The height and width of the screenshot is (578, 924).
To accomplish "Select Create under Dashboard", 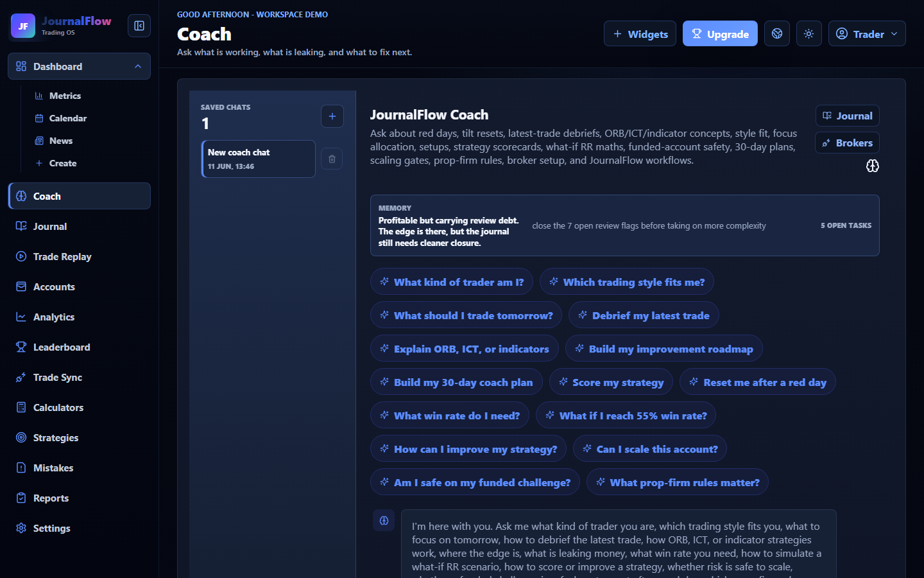I will pyautogui.click(x=62, y=163).
